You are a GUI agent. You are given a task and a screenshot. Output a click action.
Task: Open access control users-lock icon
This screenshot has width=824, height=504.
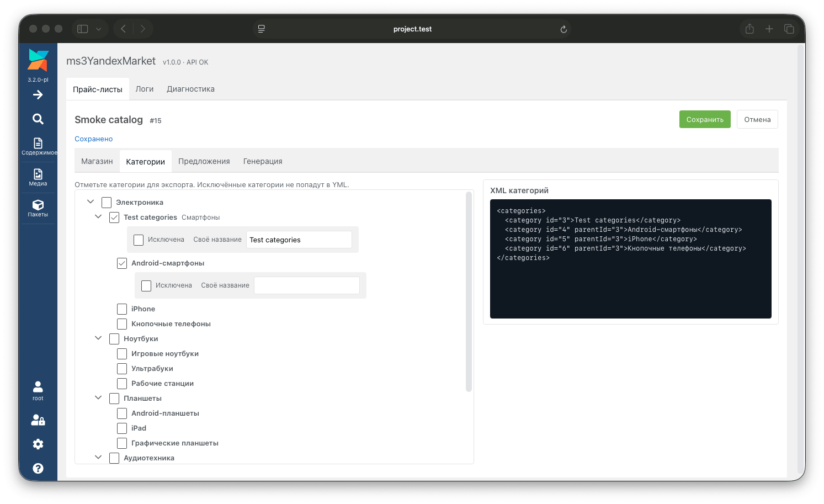[38, 420]
